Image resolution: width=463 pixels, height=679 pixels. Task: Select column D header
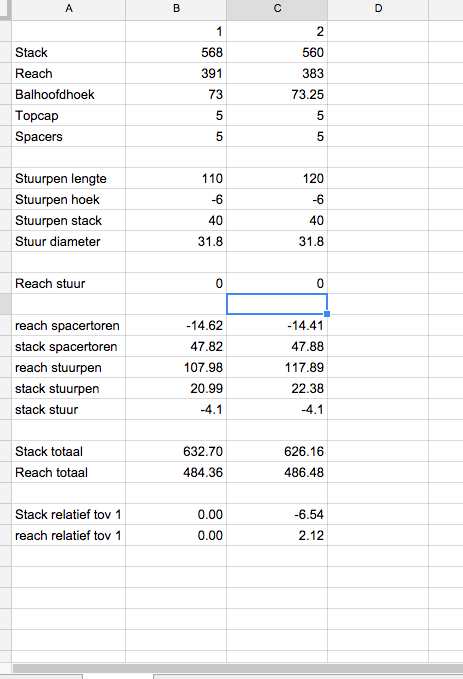tap(378, 10)
